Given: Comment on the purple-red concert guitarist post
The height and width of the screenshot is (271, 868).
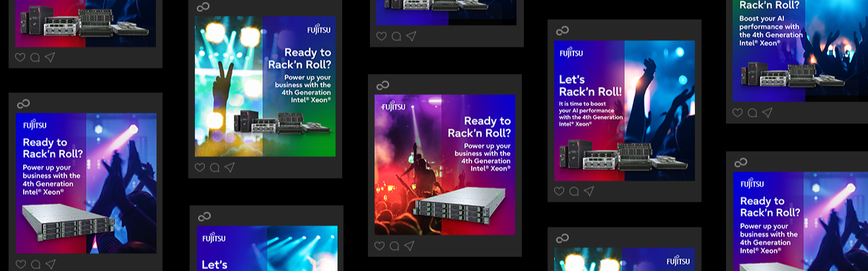Looking at the screenshot, I should 394,246.
